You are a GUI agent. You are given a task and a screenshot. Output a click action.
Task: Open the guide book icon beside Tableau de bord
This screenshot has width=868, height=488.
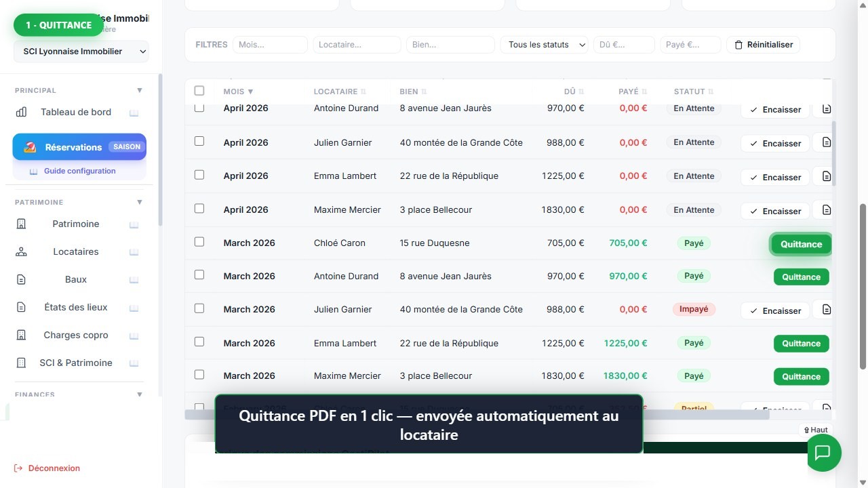(x=134, y=113)
